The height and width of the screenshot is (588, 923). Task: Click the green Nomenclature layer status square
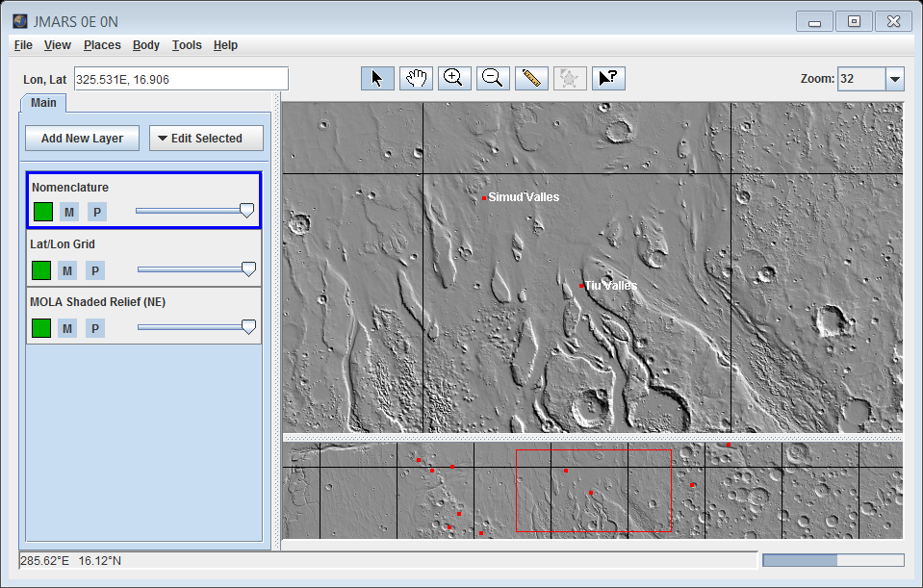pos(42,213)
